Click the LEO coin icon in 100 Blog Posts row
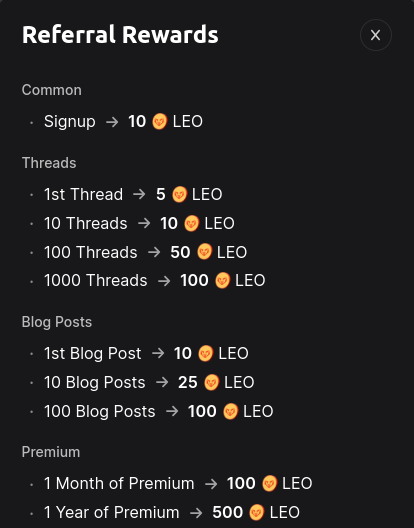The height and width of the screenshot is (528, 414). coord(230,411)
